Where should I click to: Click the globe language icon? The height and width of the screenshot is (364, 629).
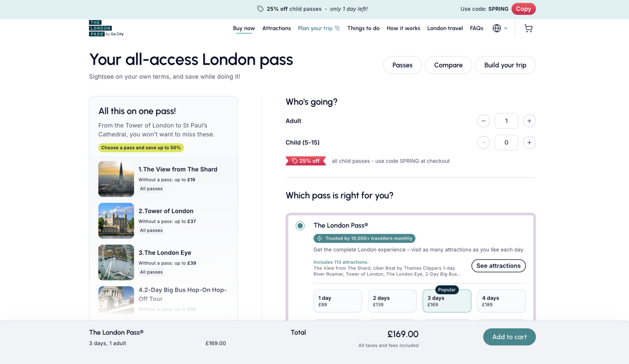click(x=497, y=28)
